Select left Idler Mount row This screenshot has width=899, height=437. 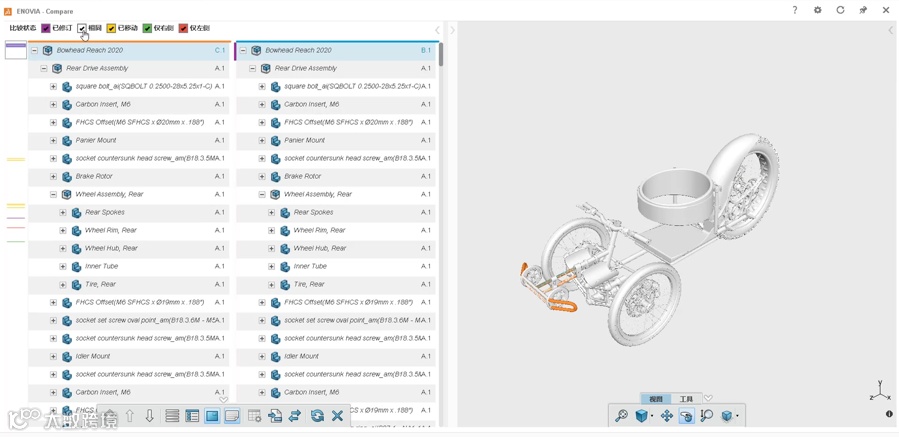[128, 357]
